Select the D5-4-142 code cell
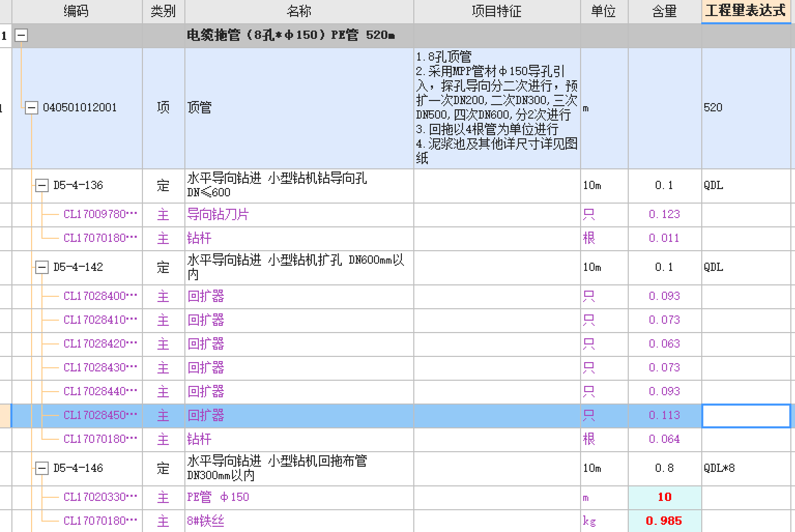795x532 pixels. 78,267
